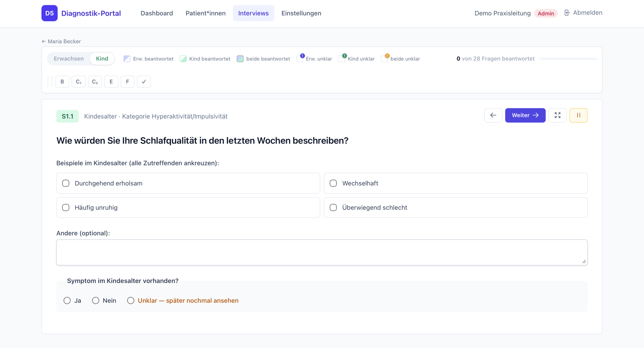Switch to the Kind mode
This screenshot has width=644, height=348.
point(102,59)
